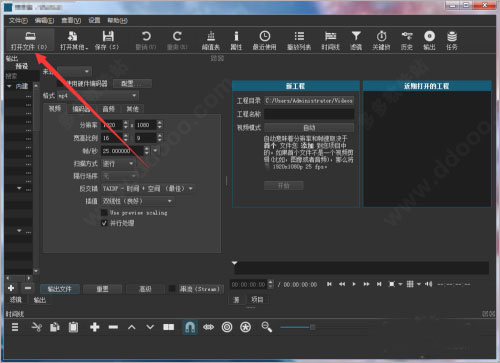Viewport: 500px width, 363px height.
Task: Open the frames per second preset dropdown
Action: point(155,151)
